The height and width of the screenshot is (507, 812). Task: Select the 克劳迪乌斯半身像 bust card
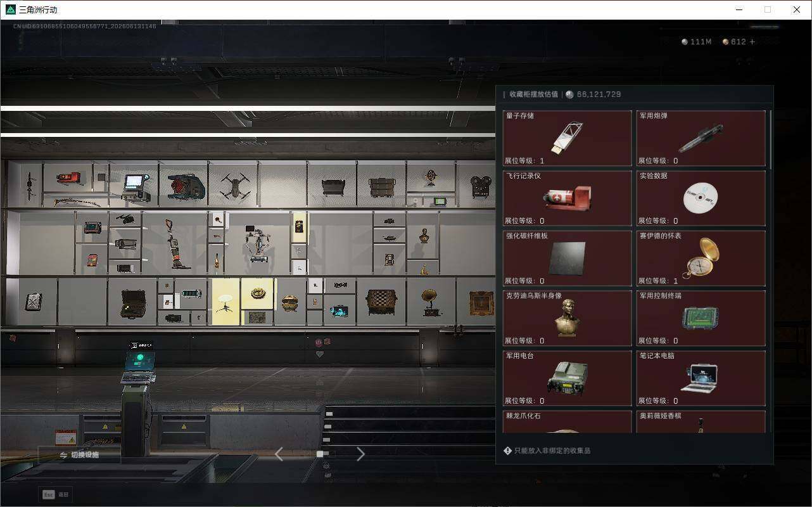567,318
